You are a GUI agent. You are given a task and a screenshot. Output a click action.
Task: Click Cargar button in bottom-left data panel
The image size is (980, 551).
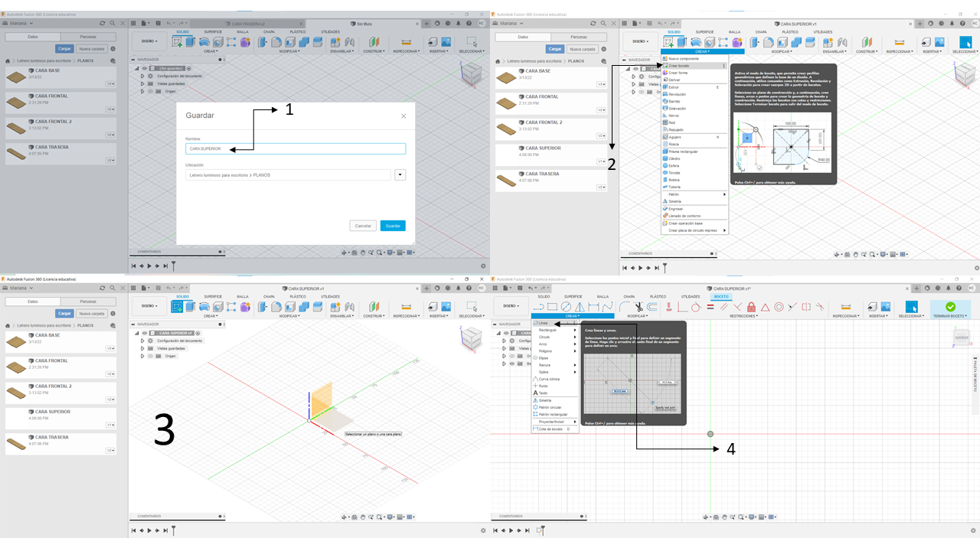click(64, 314)
